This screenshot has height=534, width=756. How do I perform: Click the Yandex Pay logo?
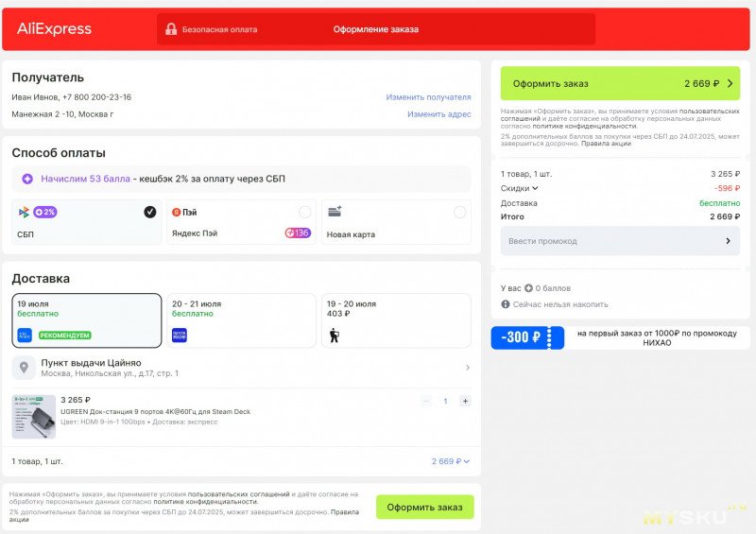pyautogui.click(x=184, y=213)
